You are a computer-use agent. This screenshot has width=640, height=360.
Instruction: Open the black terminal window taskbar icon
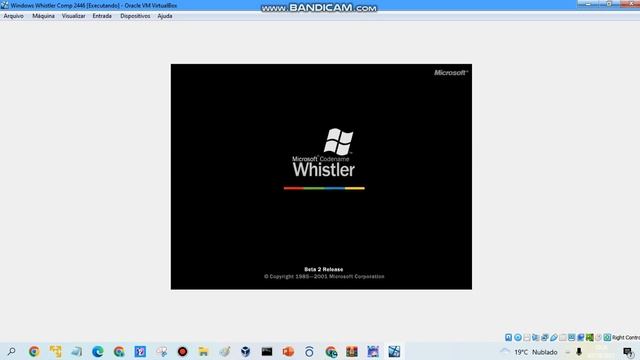267,351
